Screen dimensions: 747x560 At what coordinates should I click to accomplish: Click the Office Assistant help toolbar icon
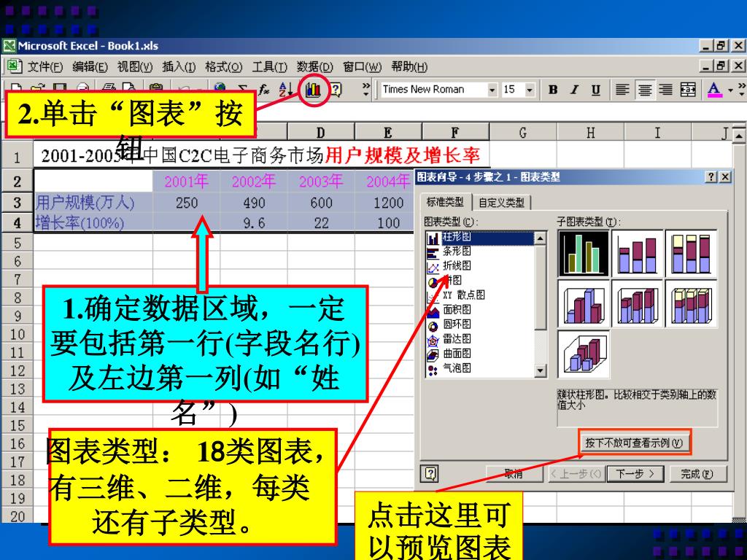pos(336,90)
